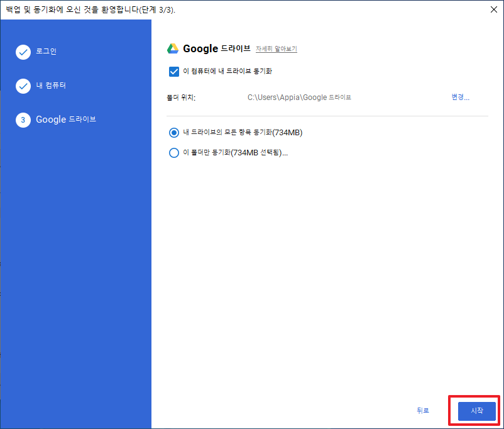The image size is (504, 429).
Task: Click the 폴더 위치: label
Action: 181,97
